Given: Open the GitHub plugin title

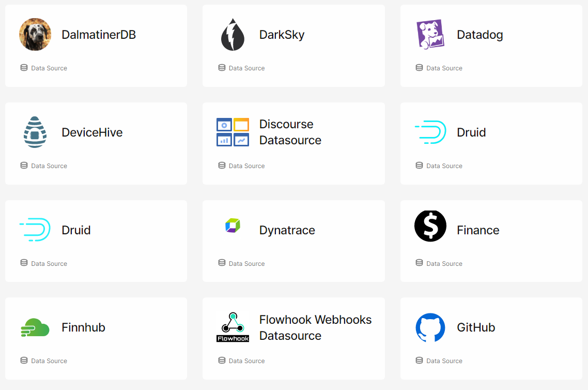Looking at the screenshot, I should tap(476, 327).
